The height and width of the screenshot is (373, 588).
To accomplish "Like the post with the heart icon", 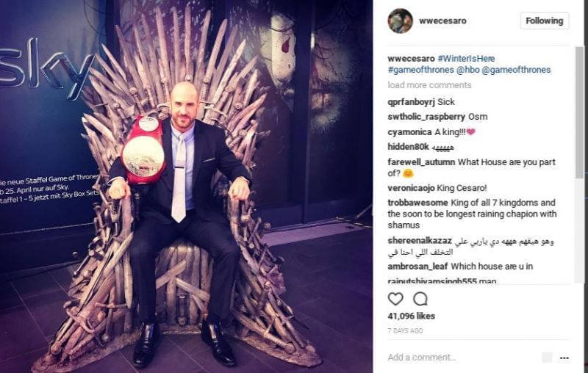I will [395, 299].
